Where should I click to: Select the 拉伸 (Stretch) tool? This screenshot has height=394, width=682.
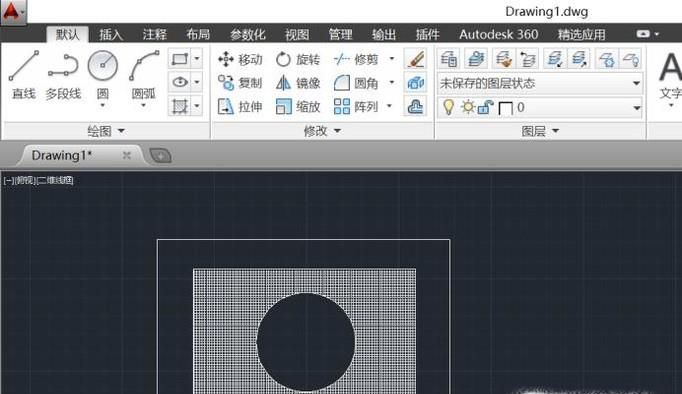pyautogui.click(x=240, y=106)
